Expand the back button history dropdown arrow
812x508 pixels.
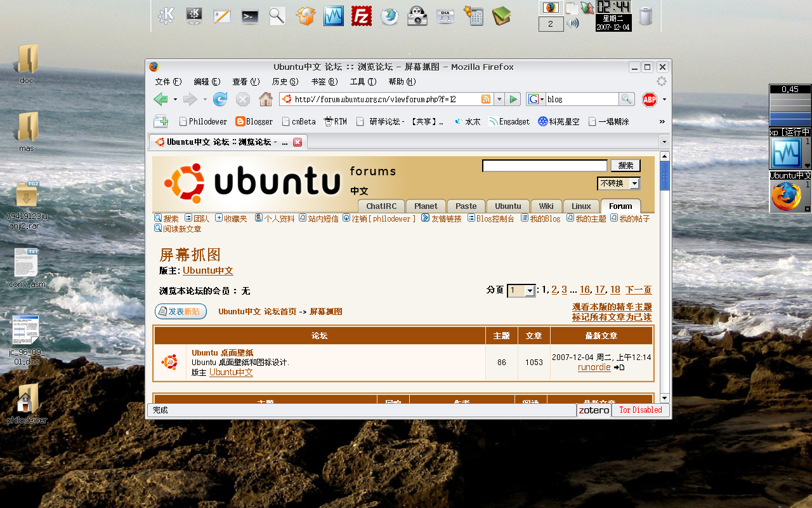(175, 100)
